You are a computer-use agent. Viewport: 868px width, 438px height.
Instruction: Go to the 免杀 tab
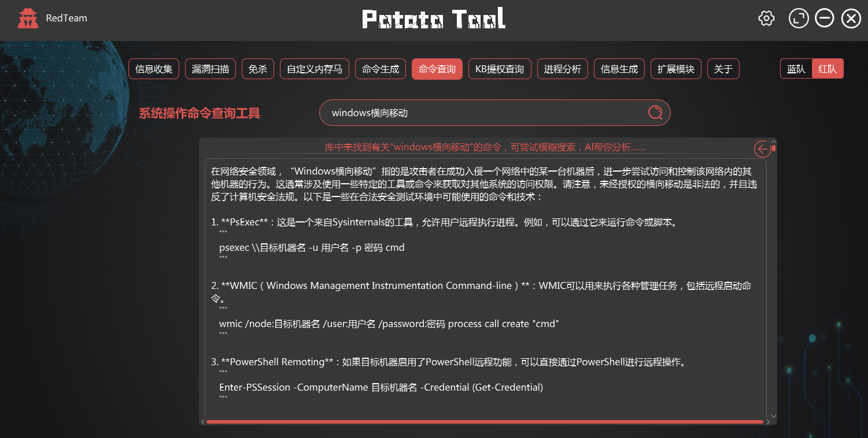[x=258, y=69]
